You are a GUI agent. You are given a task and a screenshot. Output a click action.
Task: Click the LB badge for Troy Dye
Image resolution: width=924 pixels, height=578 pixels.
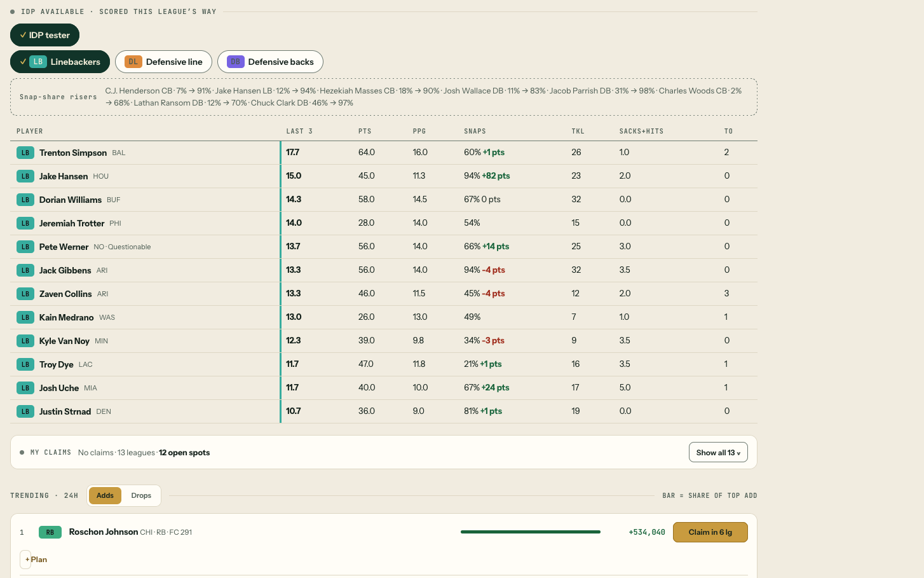point(25,364)
